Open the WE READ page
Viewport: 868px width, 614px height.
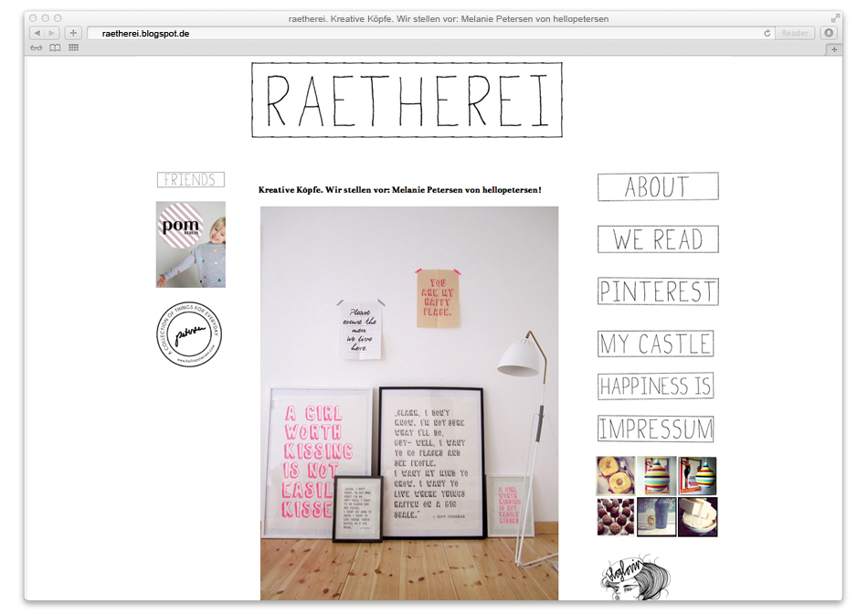coord(658,239)
